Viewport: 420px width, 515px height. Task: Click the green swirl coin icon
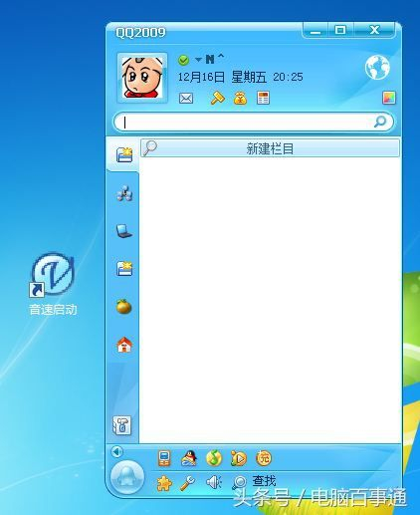pyautogui.click(x=214, y=458)
